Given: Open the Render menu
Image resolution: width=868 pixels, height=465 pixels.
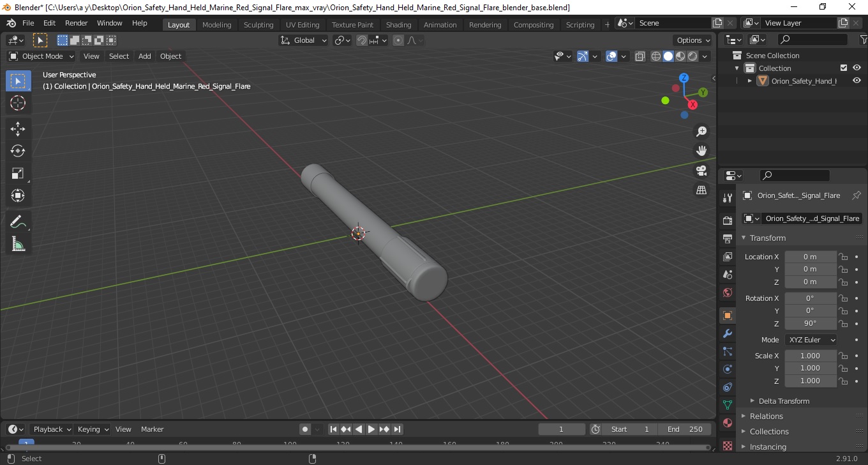Looking at the screenshot, I should pos(77,23).
